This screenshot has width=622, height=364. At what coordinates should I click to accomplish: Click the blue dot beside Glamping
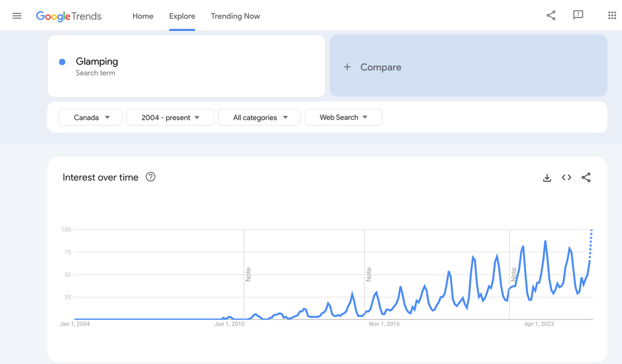pyautogui.click(x=62, y=62)
